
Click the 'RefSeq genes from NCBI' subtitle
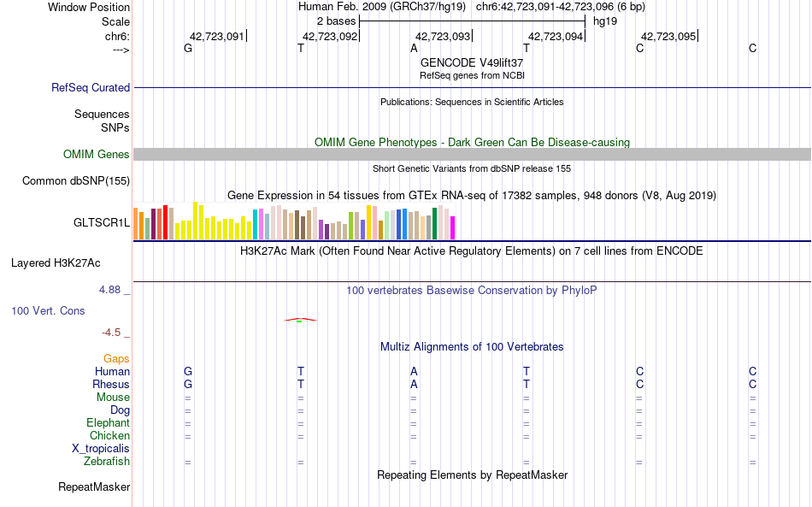click(472, 75)
